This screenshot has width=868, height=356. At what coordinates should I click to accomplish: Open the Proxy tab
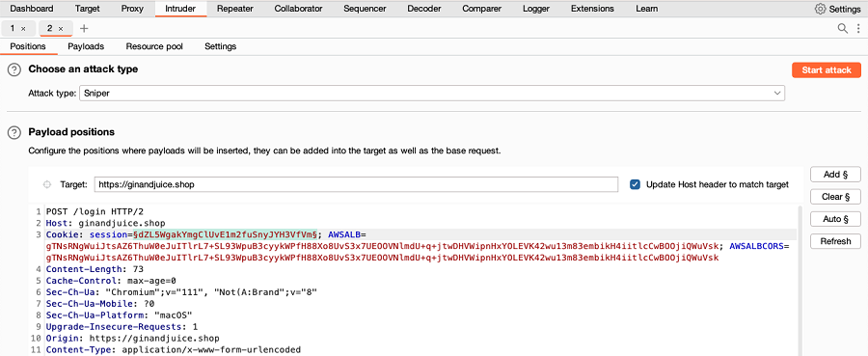click(x=132, y=9)
